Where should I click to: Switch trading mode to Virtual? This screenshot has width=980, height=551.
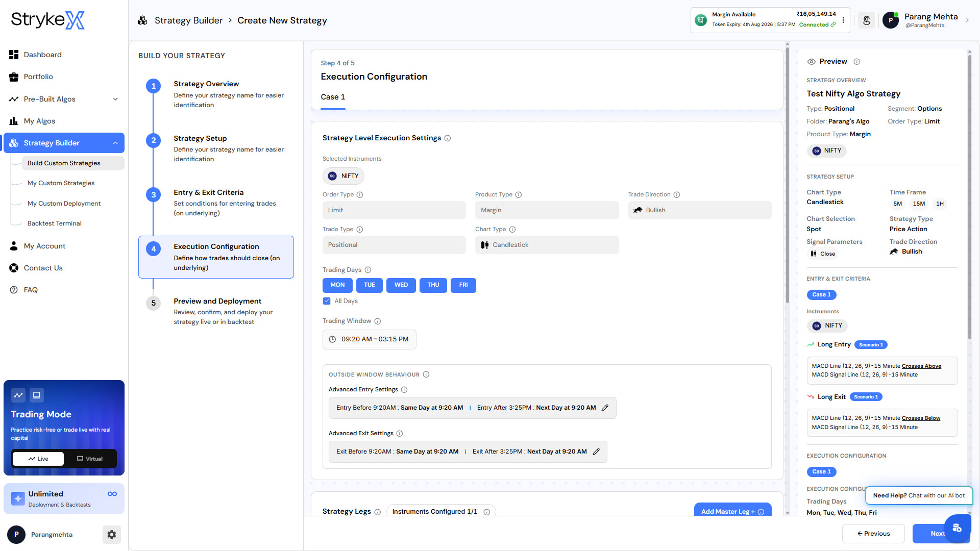pos(90,459)
